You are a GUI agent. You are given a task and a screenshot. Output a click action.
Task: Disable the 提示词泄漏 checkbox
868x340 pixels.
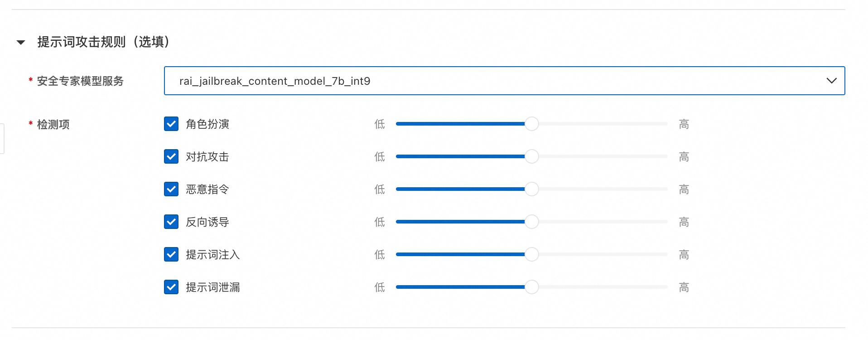pos(171,287)
